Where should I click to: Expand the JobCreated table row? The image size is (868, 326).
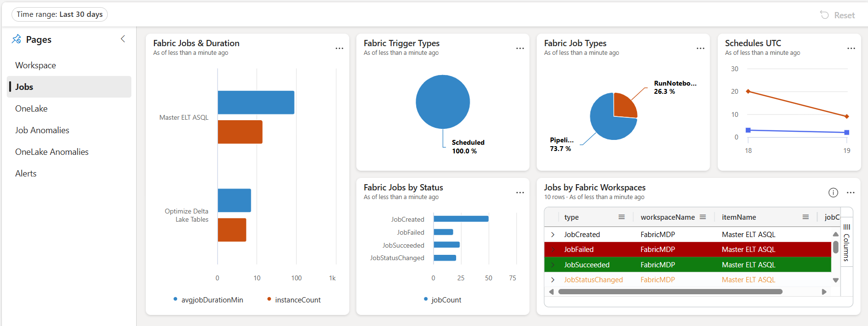[553, 235]
